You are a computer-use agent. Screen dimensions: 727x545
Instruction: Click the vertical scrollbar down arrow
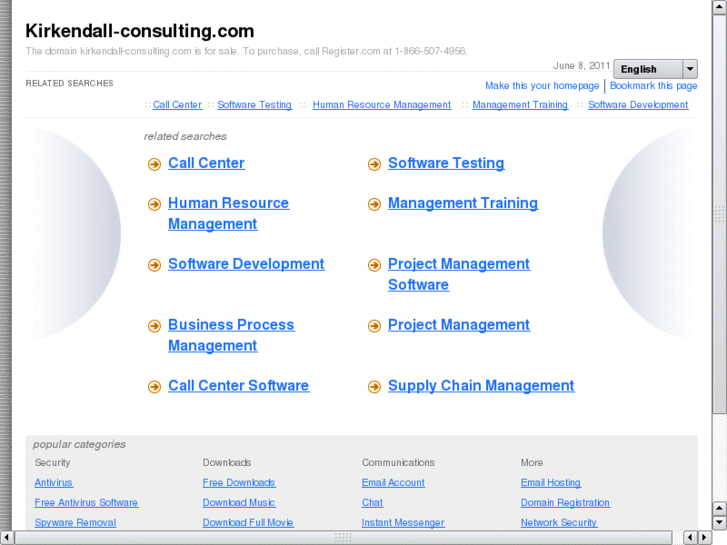point(719,522)
